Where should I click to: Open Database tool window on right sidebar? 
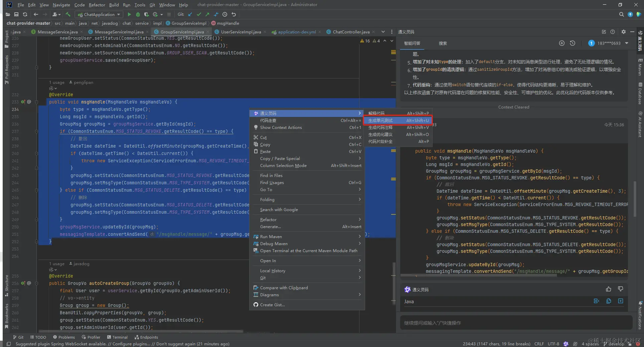(640, 94)
